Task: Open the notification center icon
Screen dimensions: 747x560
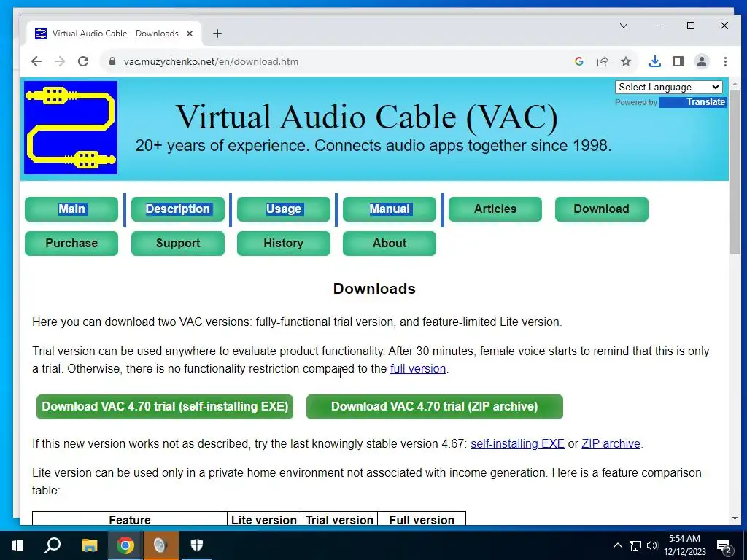Action: pyautogui.click(x=724, y=546)
